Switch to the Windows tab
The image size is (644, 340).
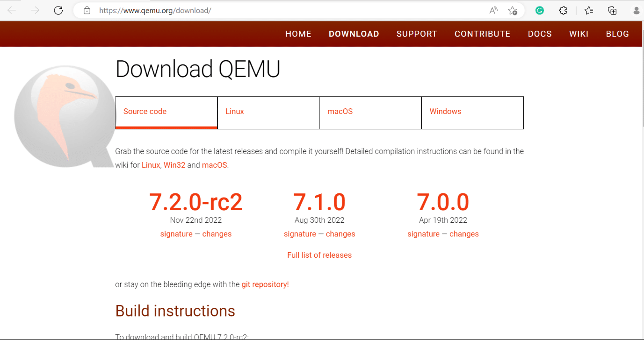(472, 113)
